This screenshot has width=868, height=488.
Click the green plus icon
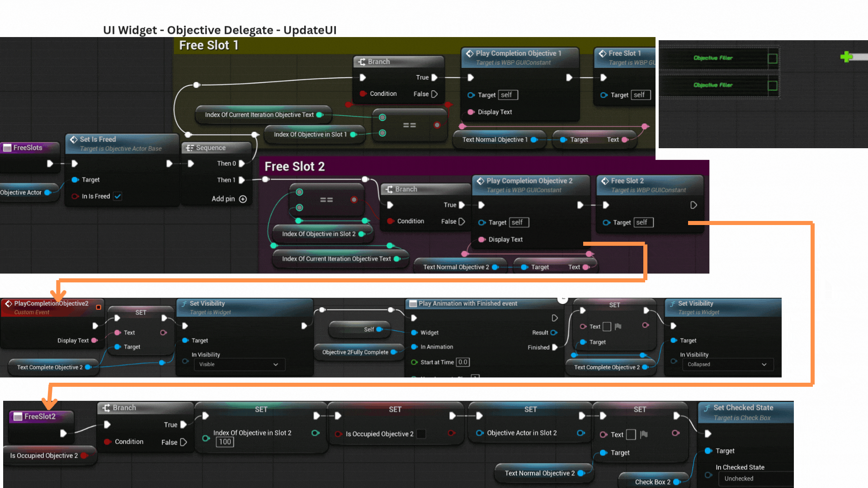tap(846, 57)
